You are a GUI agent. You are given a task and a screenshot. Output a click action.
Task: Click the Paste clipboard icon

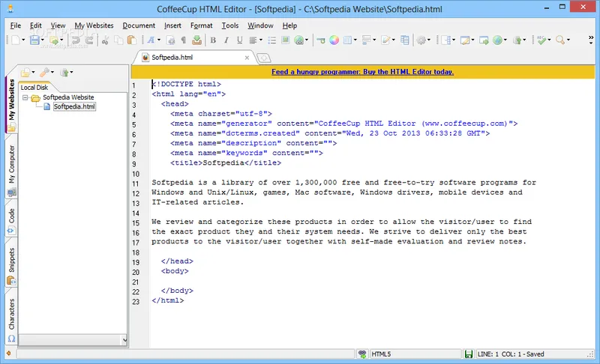(132, 40)
